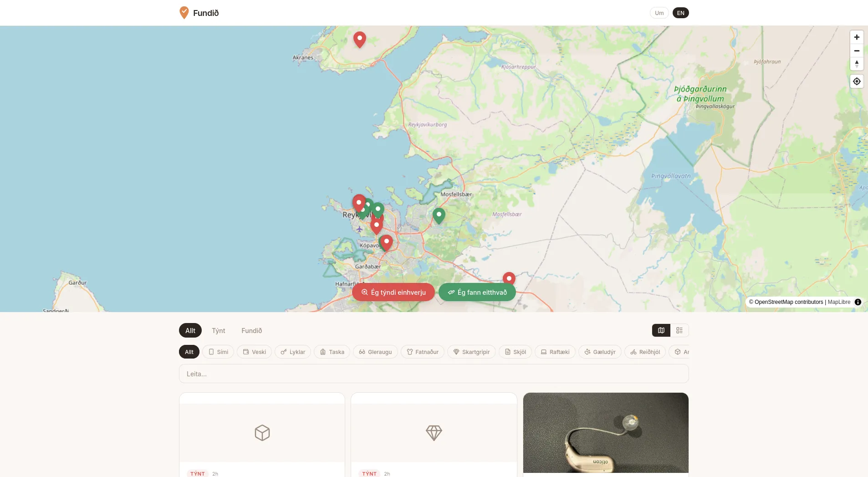Filter by Skartgripir jewelry category
The height and width of the screenshot is (477, 868).
tap(471, 352)
